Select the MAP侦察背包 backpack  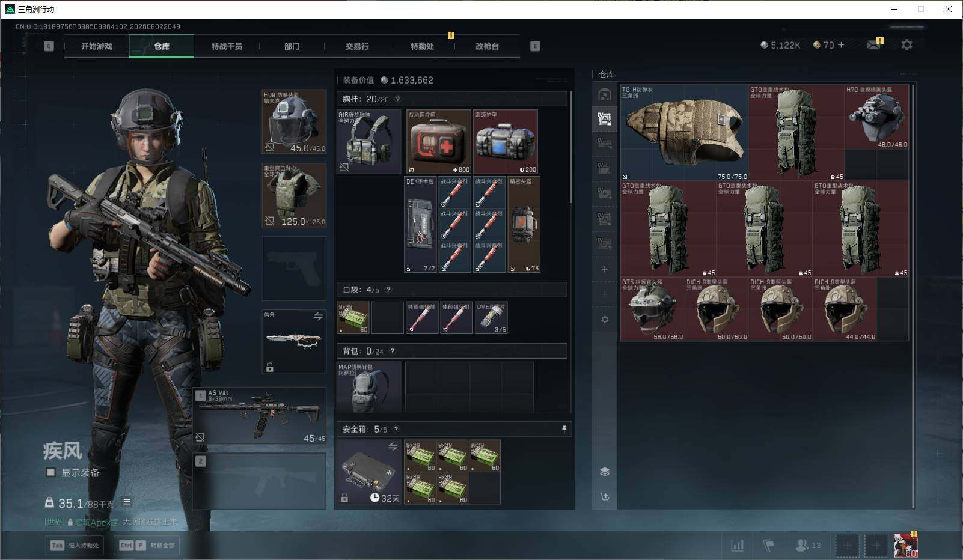[x=368, y=387]
